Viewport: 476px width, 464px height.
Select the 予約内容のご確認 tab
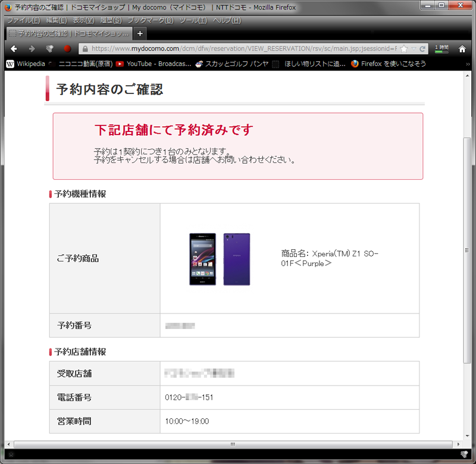coord(70,33)
